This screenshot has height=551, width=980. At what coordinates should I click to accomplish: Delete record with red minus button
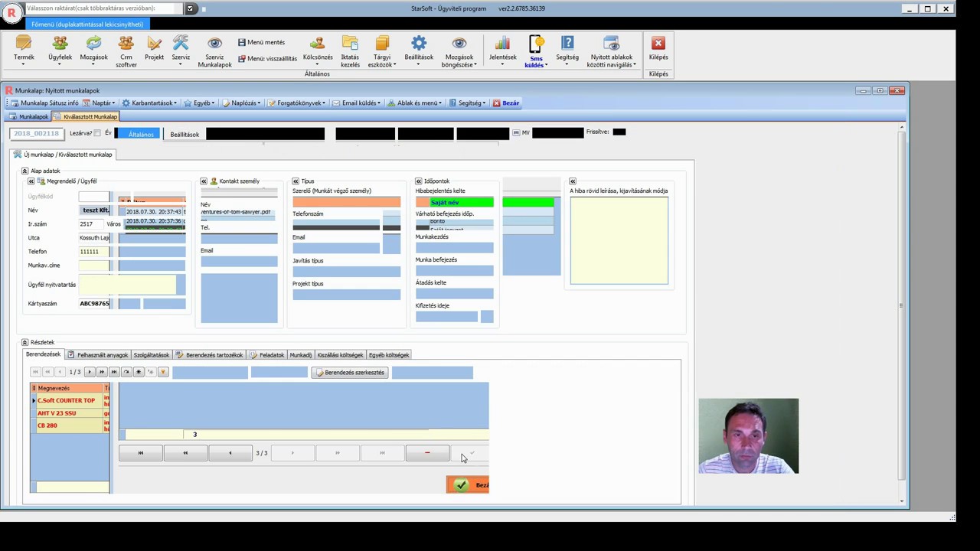pos(427,453)
